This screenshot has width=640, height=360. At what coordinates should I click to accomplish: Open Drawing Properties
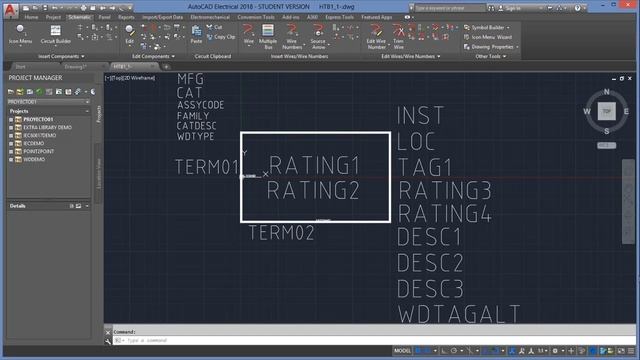488,47
